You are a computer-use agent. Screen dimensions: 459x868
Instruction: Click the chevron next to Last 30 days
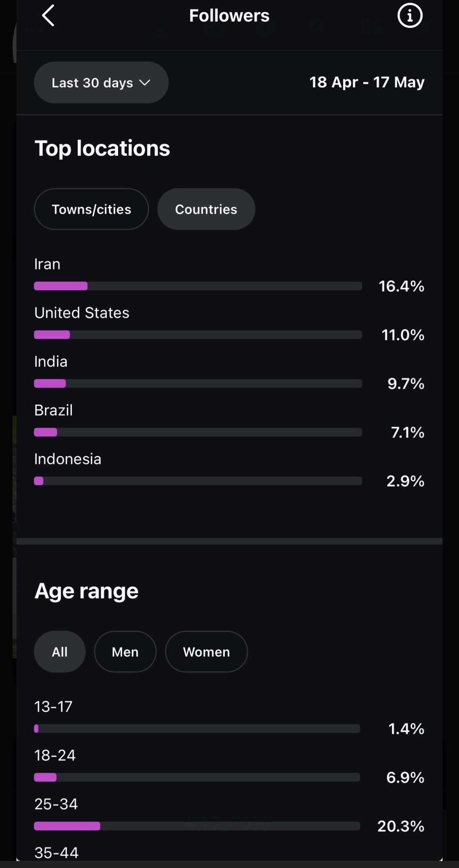145,82
